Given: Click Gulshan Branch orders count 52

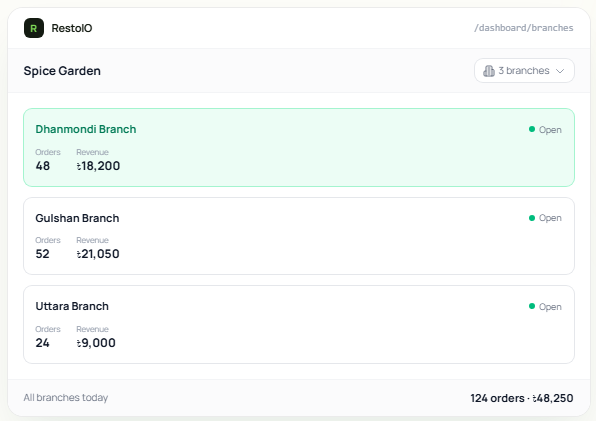Looking at the screenshot, I should tap(43, 254).
